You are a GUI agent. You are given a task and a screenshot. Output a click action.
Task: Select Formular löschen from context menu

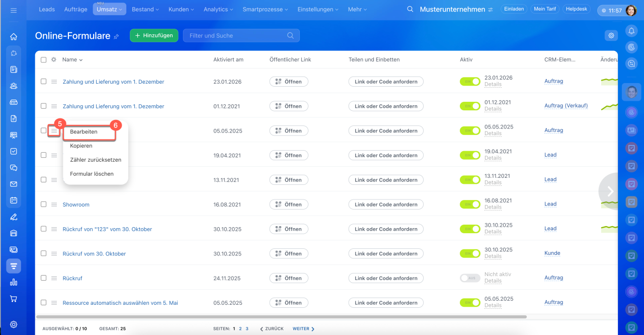click(x=92, y=174)
